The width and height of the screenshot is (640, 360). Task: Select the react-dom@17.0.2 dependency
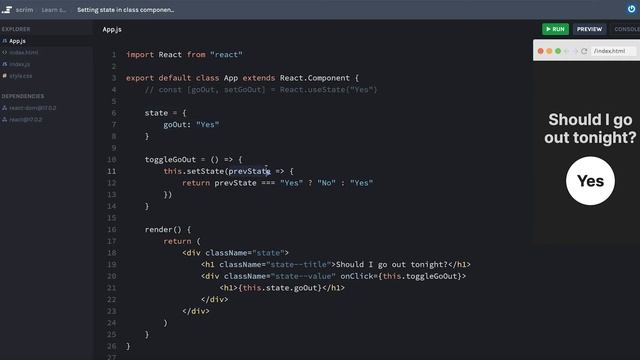[33, 108]
